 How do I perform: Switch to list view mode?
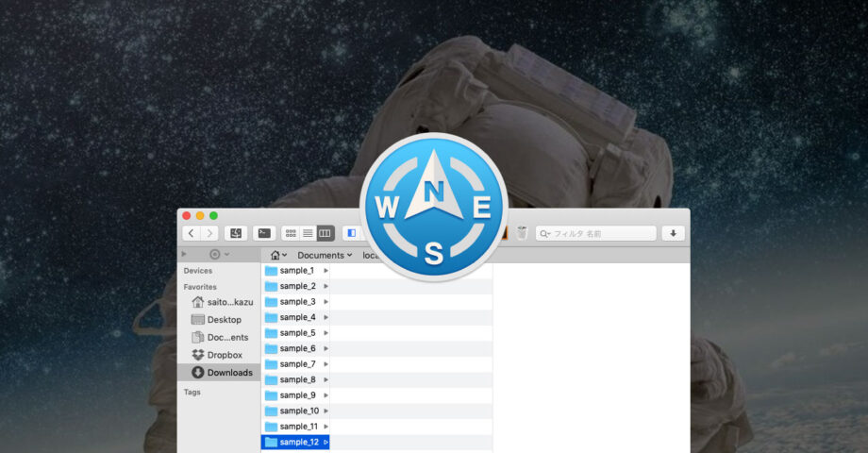308,233
